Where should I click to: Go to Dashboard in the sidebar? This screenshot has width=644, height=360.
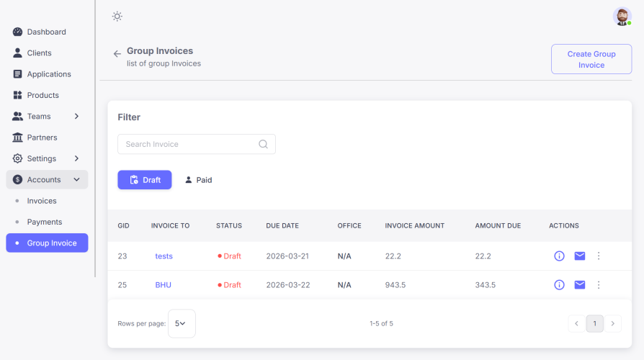46,32
